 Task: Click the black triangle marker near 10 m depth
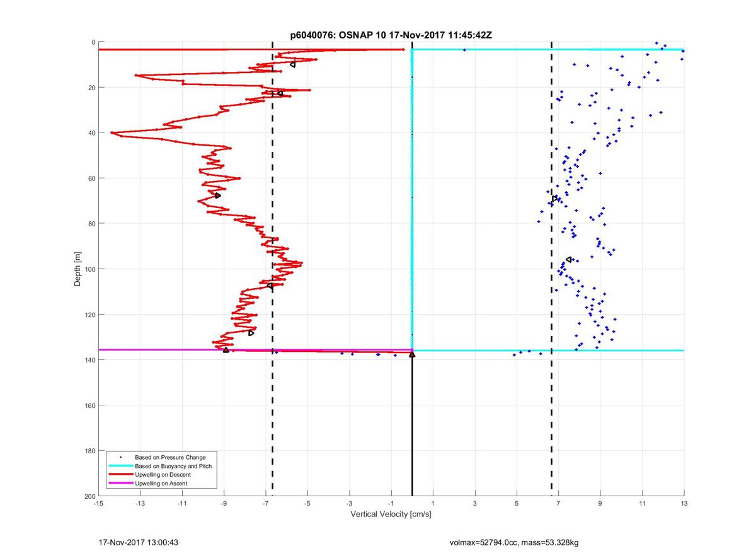click(292, 64)
